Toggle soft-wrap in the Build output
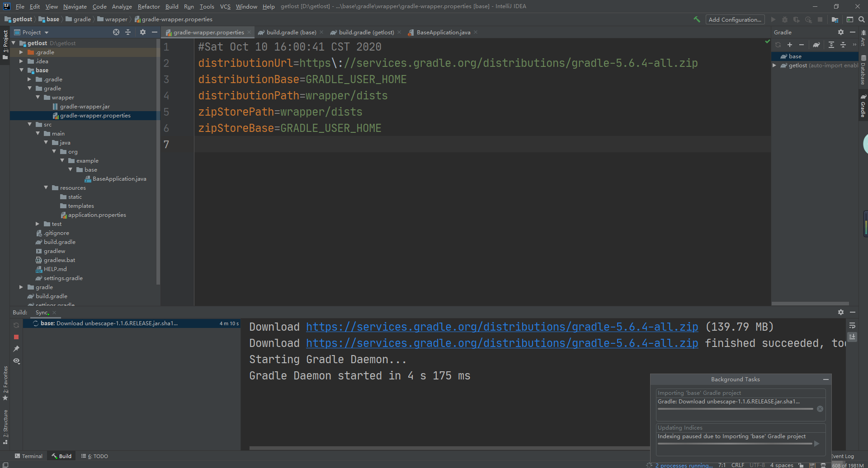868x468 pixels. (852, 325)
